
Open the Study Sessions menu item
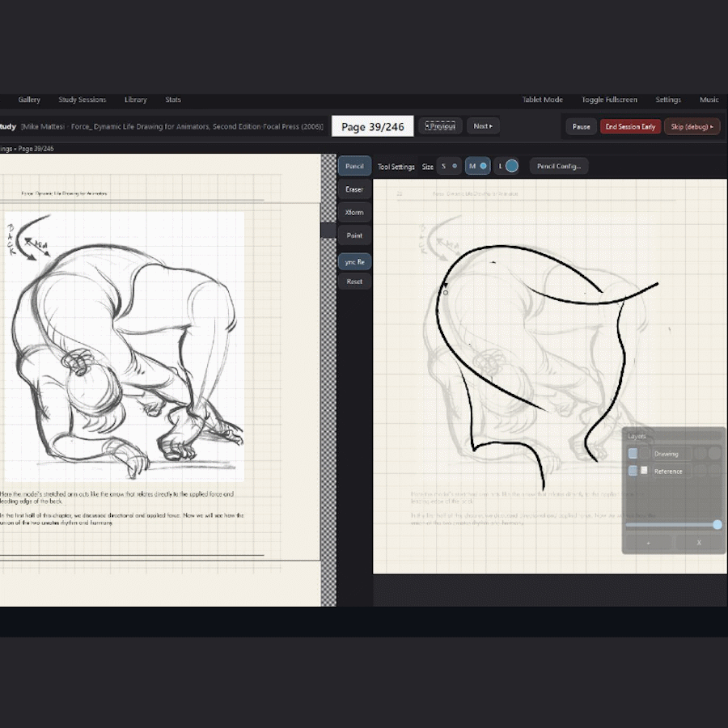[x=83, y=99]
